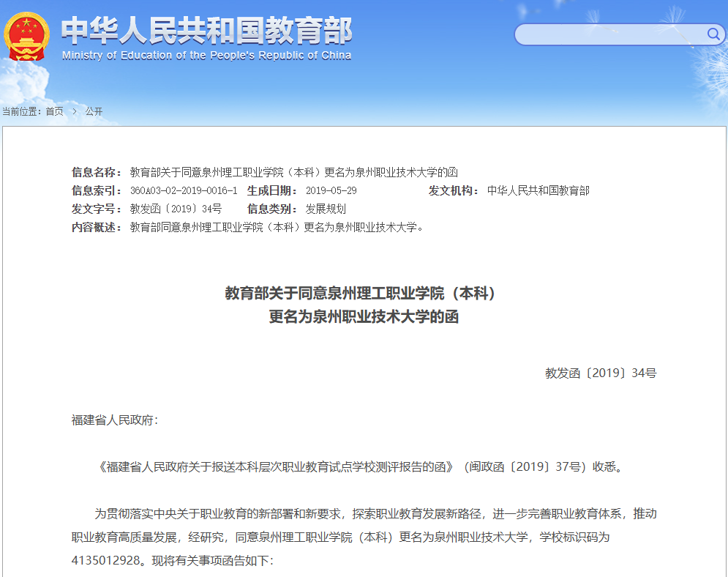This screenshot has height=577, width=728.
Task: Click the magnifier search icon
Action: (x=713, y=34)
